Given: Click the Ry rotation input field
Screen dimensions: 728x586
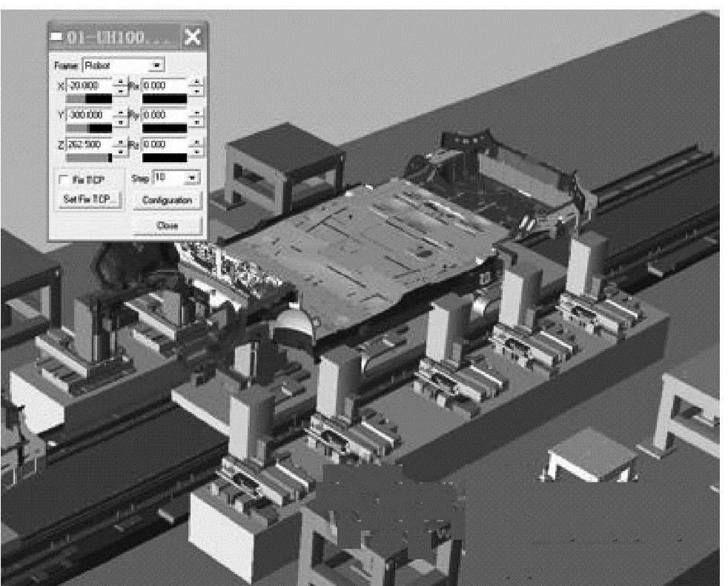Looking at the screenshot, I should coord(165,115).
